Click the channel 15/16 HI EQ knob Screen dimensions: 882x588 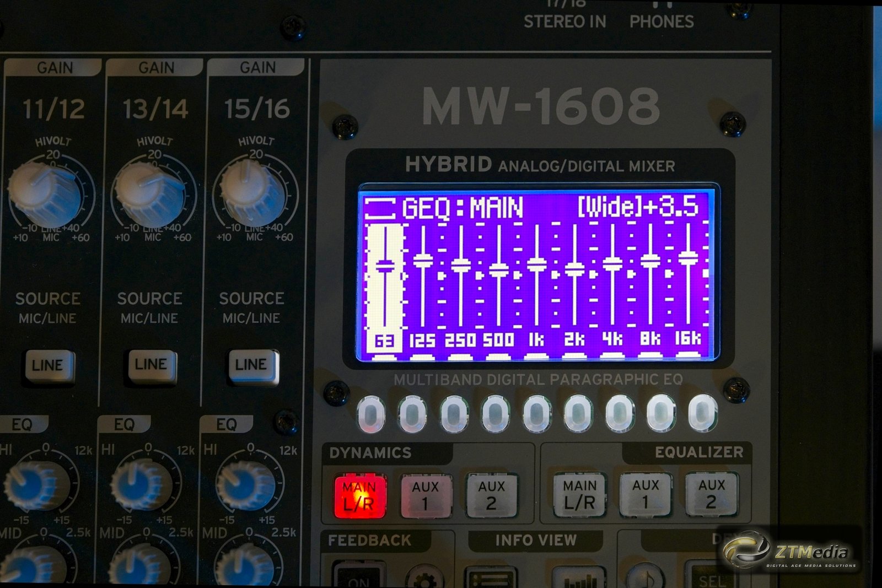pos(245,484)
